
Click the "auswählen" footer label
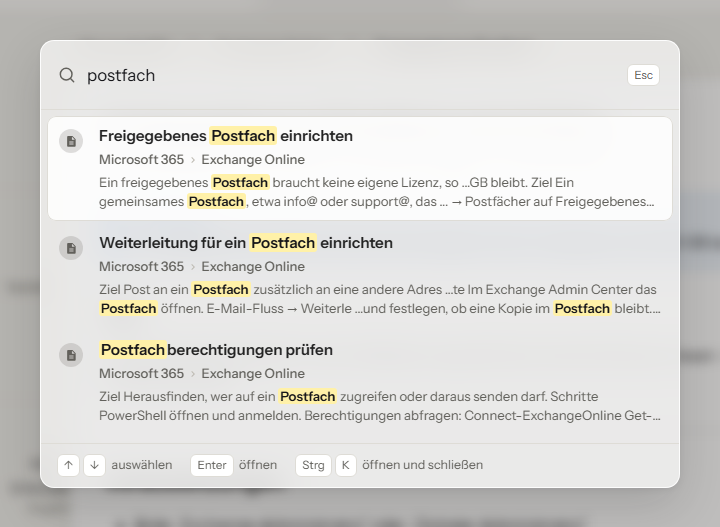(x=142, y=465)
